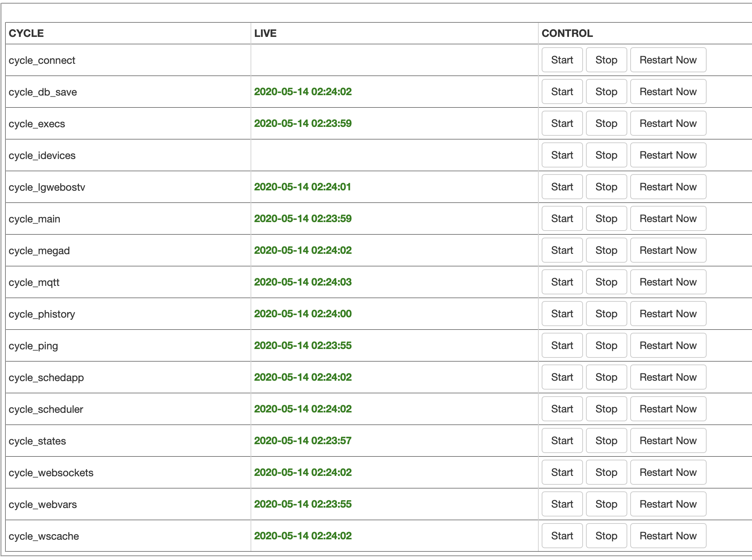Restart cycle_execs now
752x560 pixels.
[668, 123]
